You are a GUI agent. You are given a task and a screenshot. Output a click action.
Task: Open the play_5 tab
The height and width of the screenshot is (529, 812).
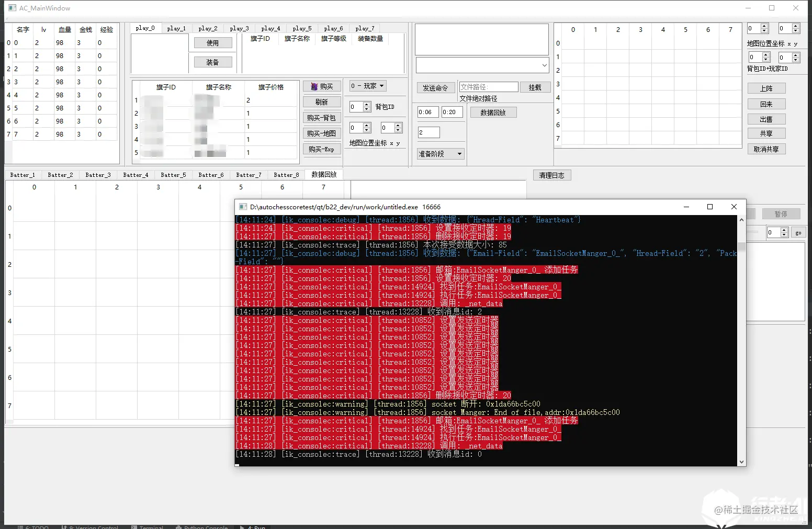click(302, 28)
